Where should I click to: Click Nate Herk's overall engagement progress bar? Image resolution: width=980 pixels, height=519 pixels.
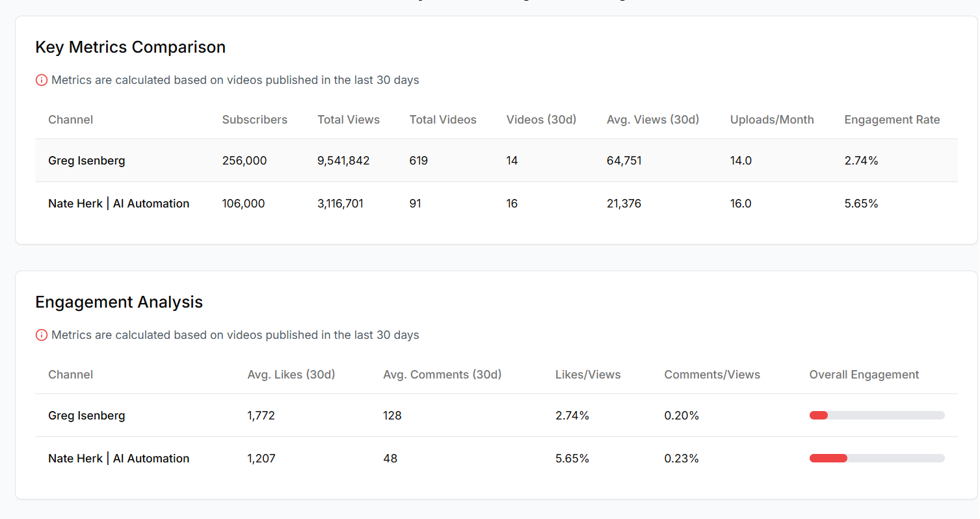[x=877, y=458]
